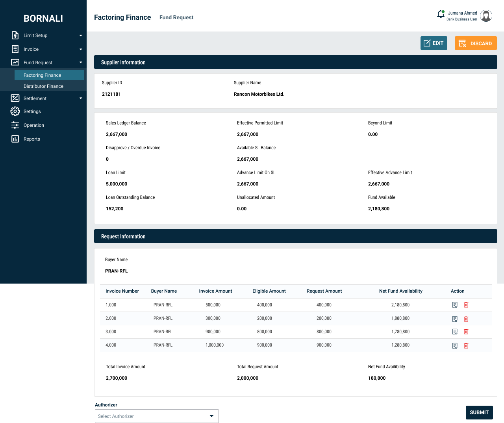Image resolution: width=504 pixels, height=423 pixels.
Task: Open the Operation menu item
Action: tap(34, 125)
